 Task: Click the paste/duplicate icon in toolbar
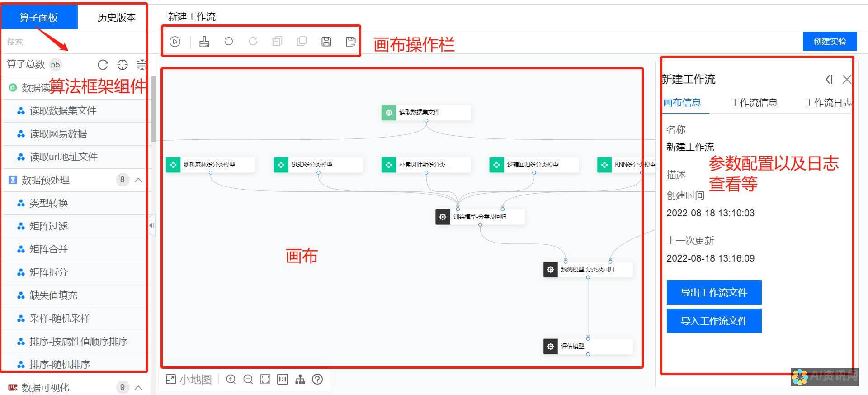point(302,42)
